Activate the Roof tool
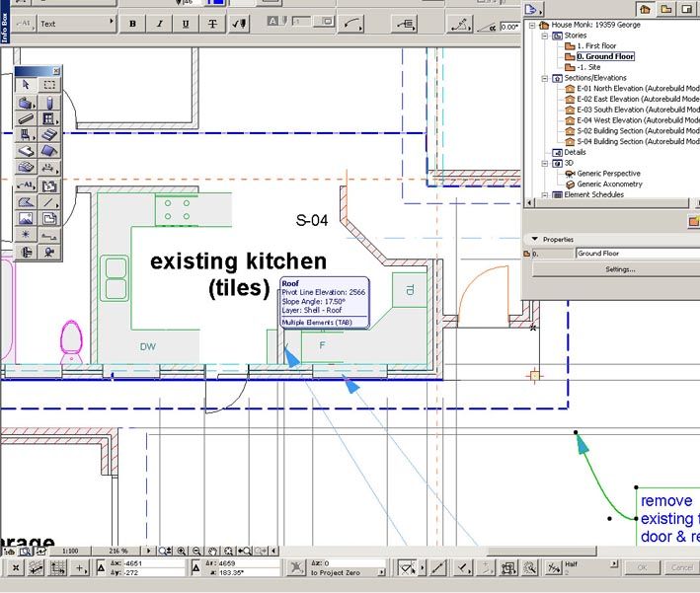This screenshot has width=700, height=593. click(x=49, y=151)
